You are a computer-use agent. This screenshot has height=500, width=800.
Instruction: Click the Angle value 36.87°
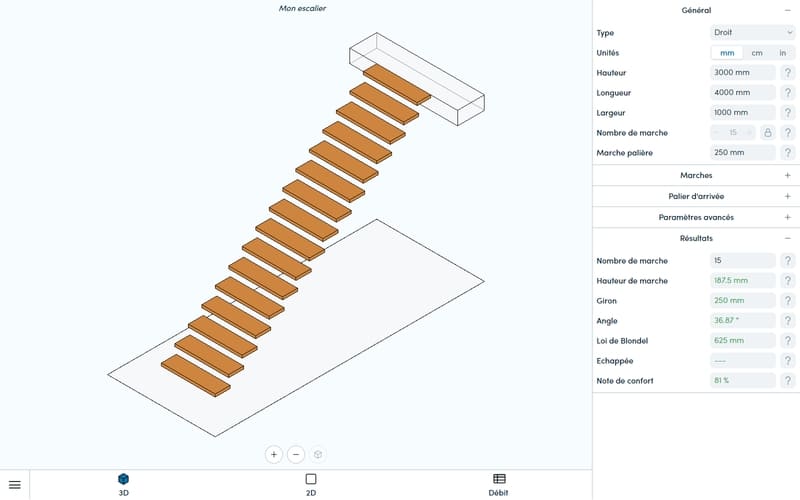pyautogui.click(x=743, y=320)
